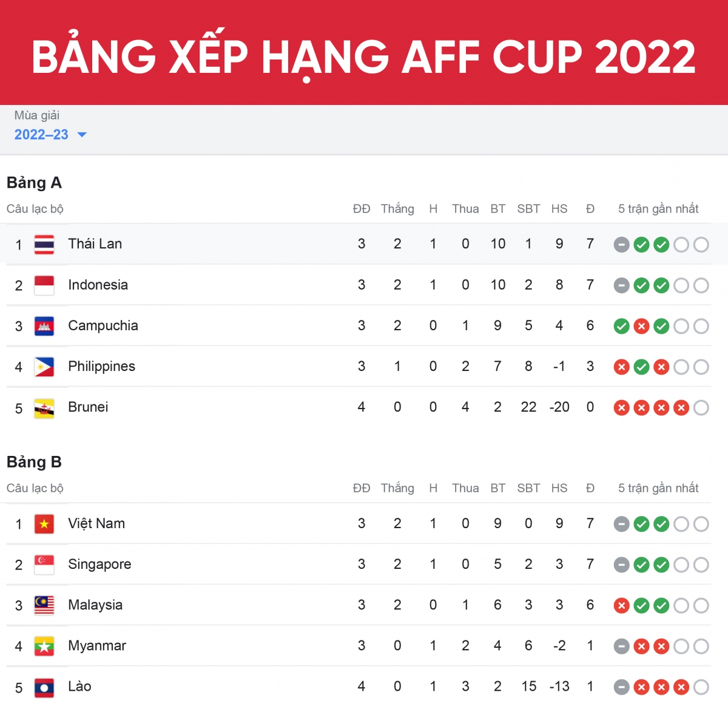Click the Laos flag beside Lào
This screenshot has height=720, width=728.
[44, 687]
